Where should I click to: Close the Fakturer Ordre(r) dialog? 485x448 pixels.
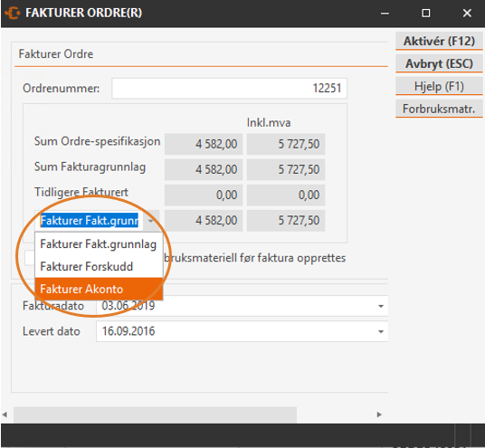(467, 13)
